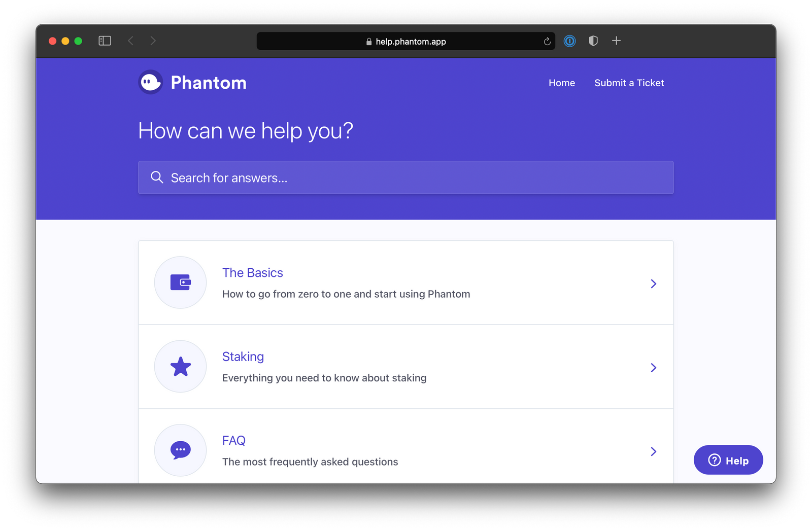This screenshot has height=531, width=812.
Task: Toggle the Safari sidebar
Action: 105,41
